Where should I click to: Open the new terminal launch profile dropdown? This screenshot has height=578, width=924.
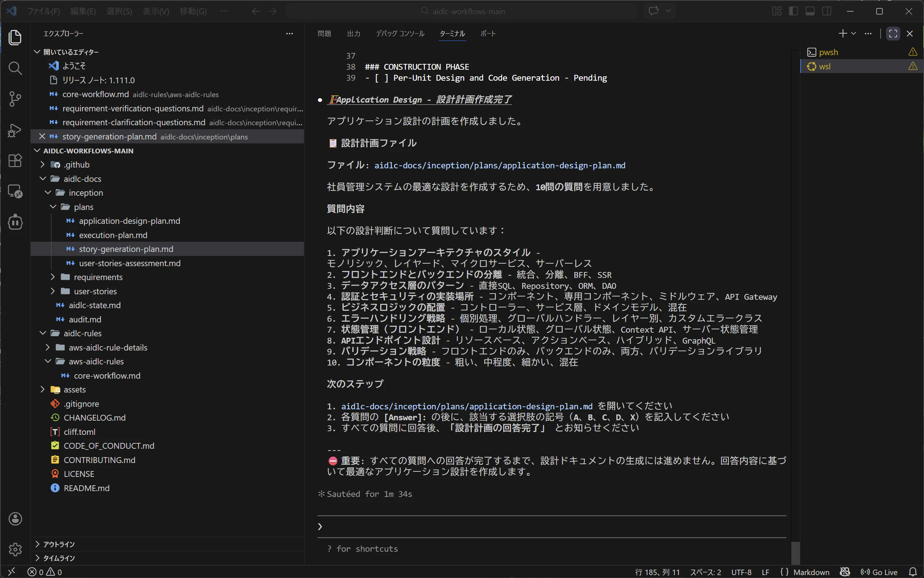tap(853, 34)
